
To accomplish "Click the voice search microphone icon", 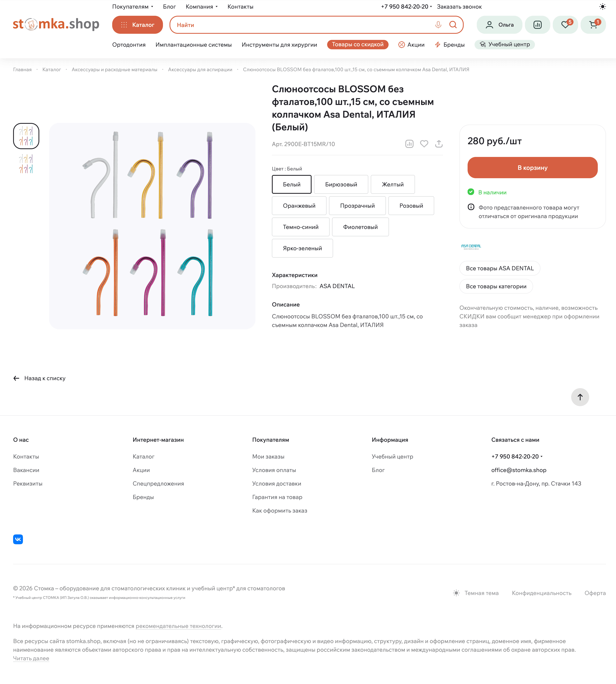I will (x=438, y=25).
